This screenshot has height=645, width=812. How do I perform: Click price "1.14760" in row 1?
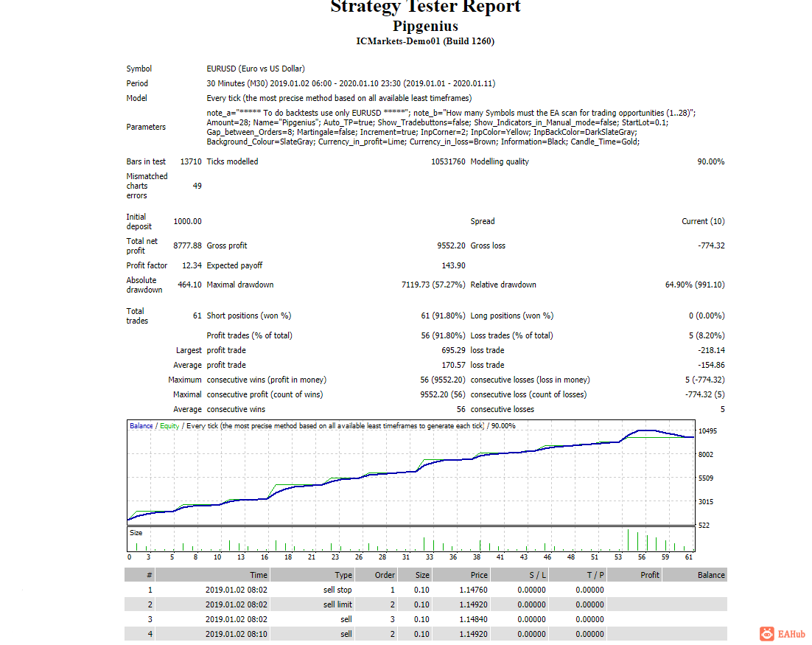click(x=473, y=590)
